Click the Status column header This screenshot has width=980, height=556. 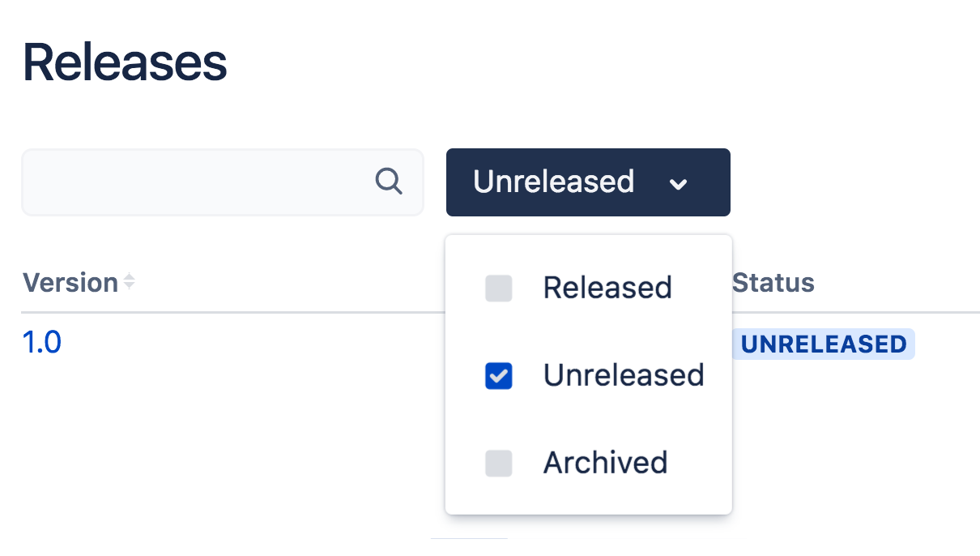pos(773,283)
